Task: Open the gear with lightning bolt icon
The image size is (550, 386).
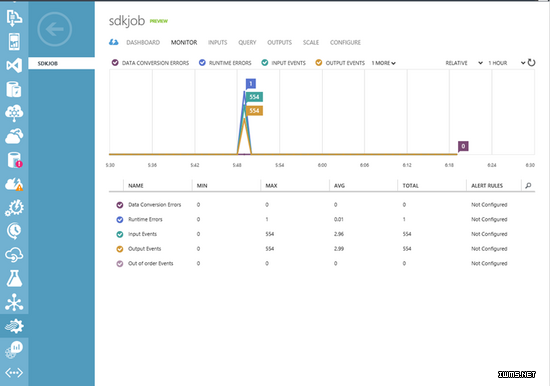Action: (14, 208)
